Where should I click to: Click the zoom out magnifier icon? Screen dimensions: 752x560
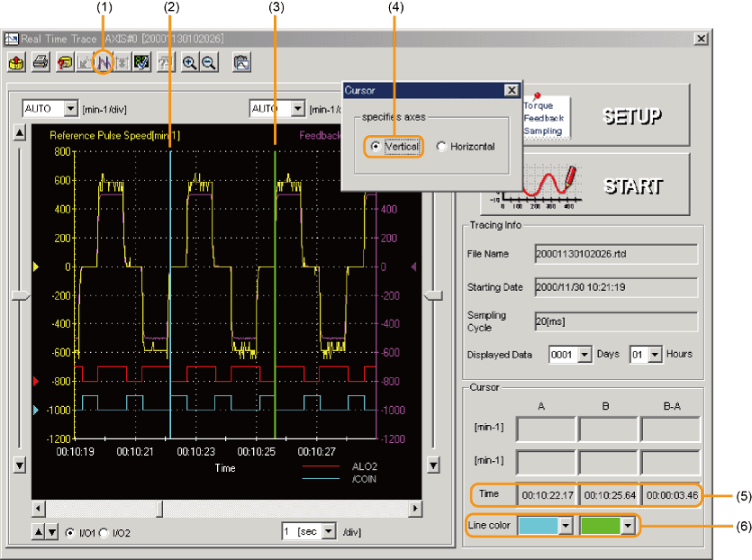[208, 62]
